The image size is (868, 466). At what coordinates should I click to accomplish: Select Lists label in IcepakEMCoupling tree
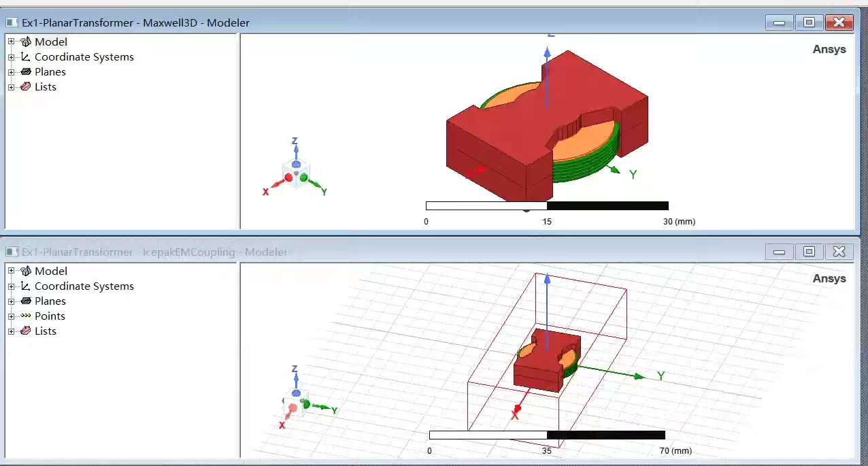click(x=46, y=331)
